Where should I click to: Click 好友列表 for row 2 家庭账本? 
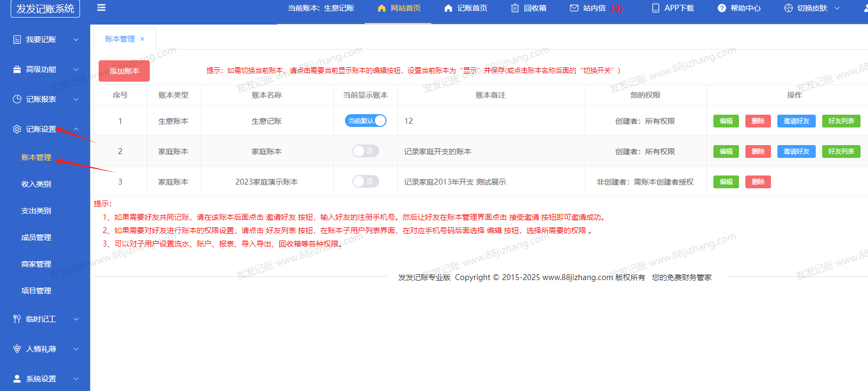(841, 151)
